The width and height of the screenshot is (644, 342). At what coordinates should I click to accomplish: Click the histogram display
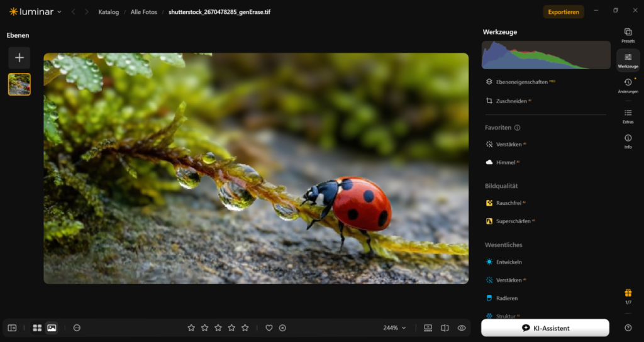pyautogui.click(x=546, y=55)
